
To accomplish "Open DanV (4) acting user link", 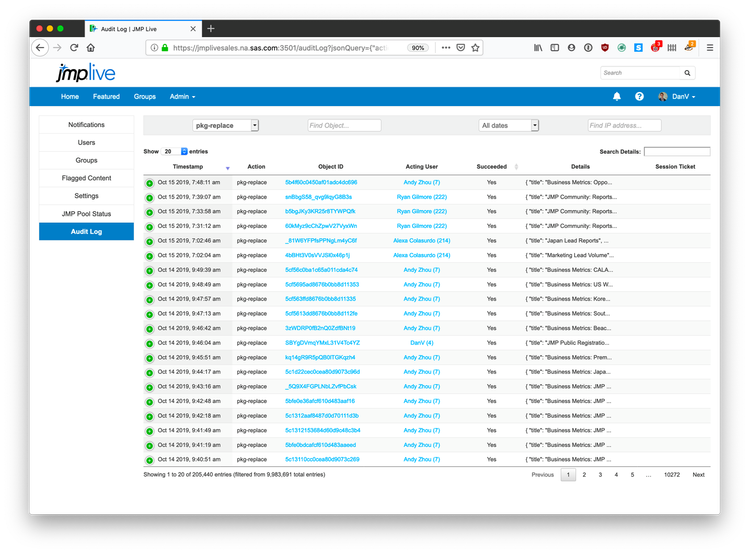I will (x=422, y=343).
